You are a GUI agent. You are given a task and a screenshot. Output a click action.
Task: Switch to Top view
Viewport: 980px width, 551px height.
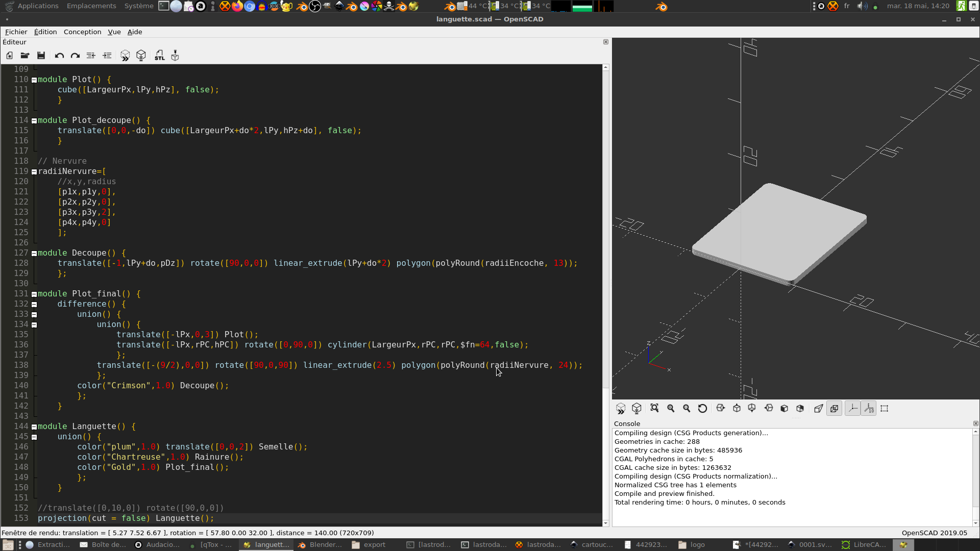[737, 409]
